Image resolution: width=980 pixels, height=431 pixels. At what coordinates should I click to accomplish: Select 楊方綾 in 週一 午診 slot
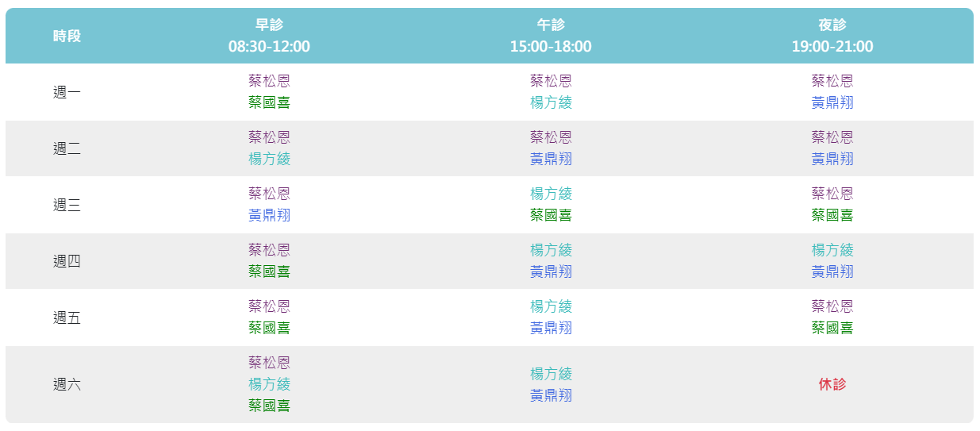tap(551, 102)
